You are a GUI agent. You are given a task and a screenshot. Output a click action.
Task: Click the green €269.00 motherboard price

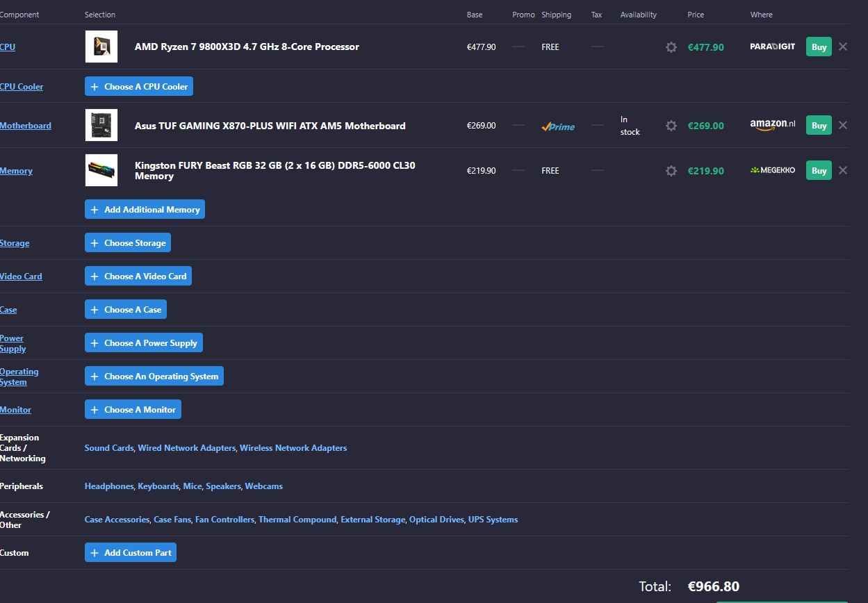(705, 126)
